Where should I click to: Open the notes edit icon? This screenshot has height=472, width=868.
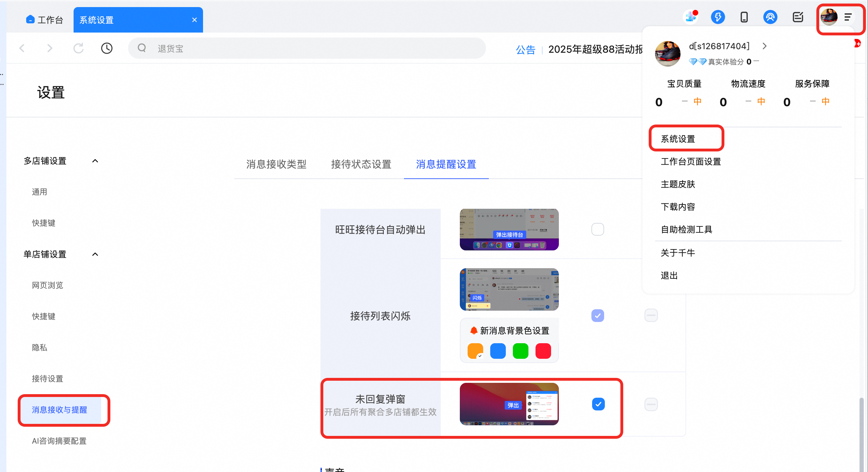[x=798, y=17]
